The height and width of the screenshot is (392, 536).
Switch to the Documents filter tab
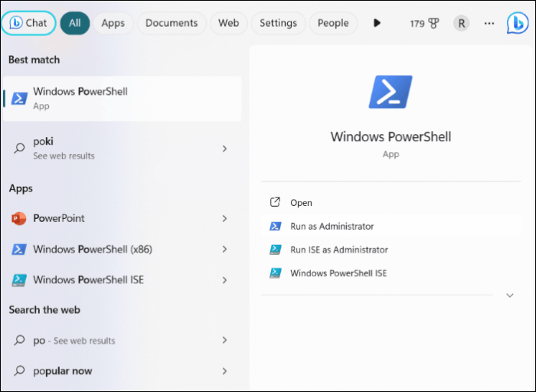(x=172, y=23)
